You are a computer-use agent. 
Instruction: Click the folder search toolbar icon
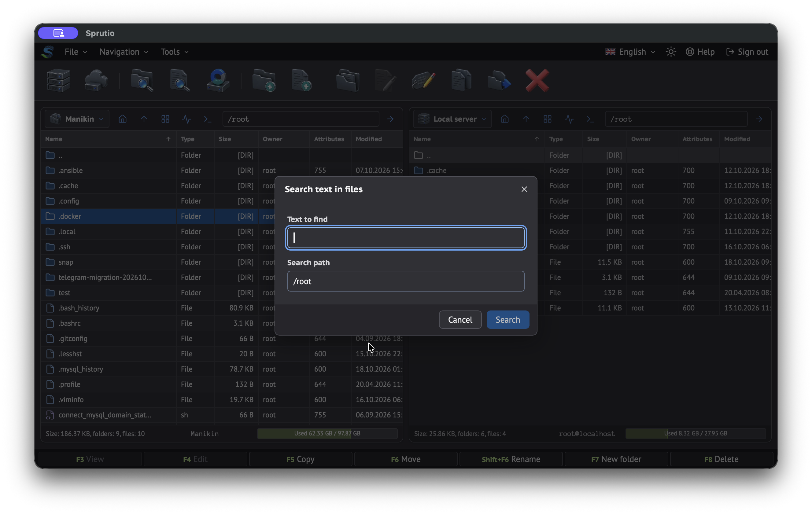click(x=142, y=80)
